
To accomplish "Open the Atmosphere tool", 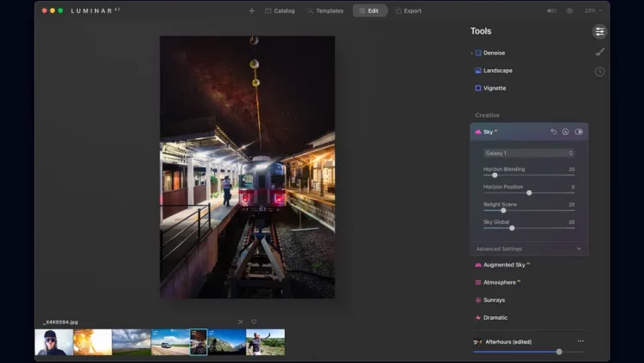I will [500, 283].
